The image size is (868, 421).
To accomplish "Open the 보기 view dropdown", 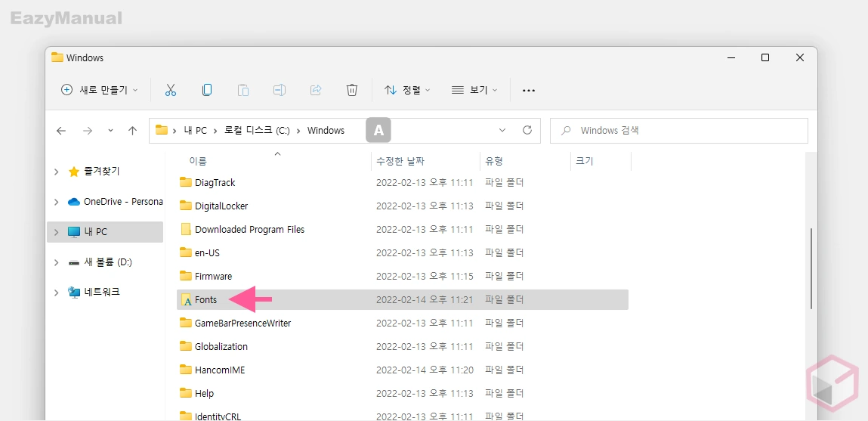I will tap(474, 90).
